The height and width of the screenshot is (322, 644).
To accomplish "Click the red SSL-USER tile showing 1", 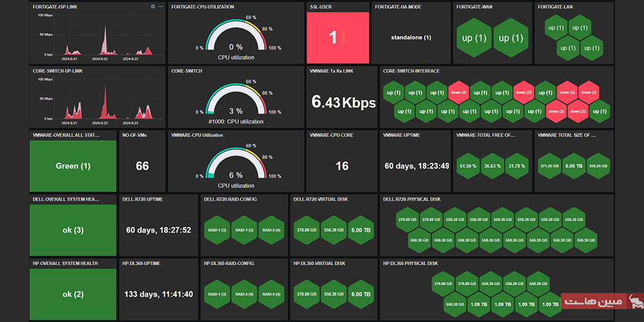I will 337,37.
